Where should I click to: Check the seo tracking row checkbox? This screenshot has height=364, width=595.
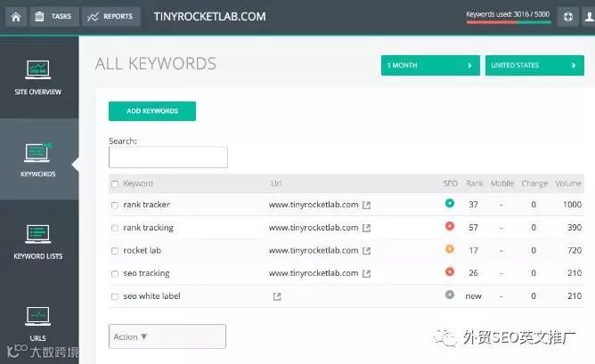pyautogui.click(x=115, y=274)
